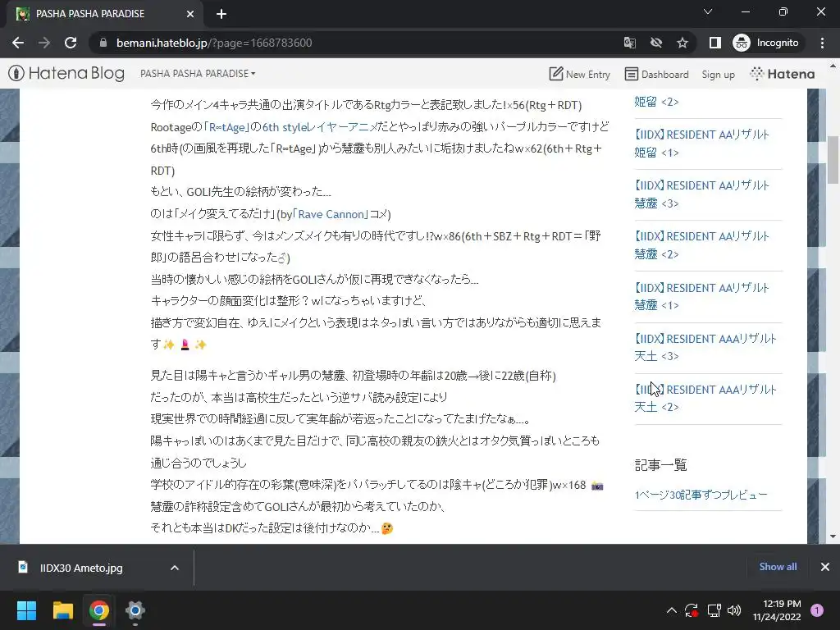Open the network status tray icon
840x630 pixels.
pos(714,610)
